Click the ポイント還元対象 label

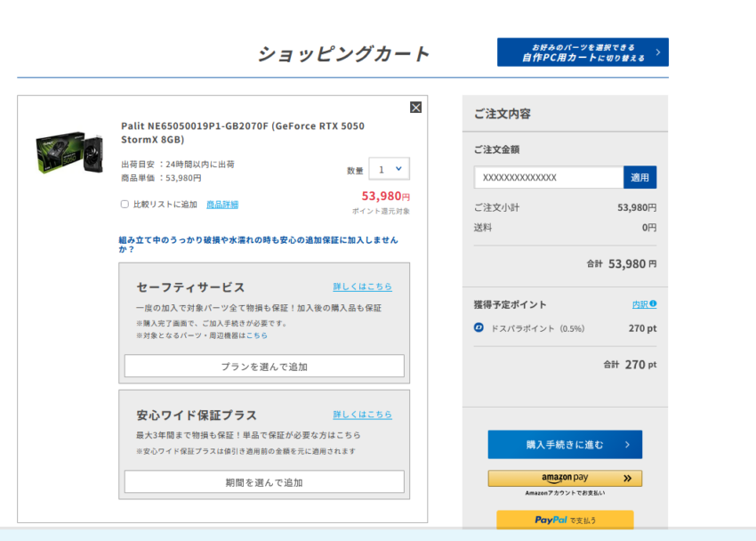[381, 211]
